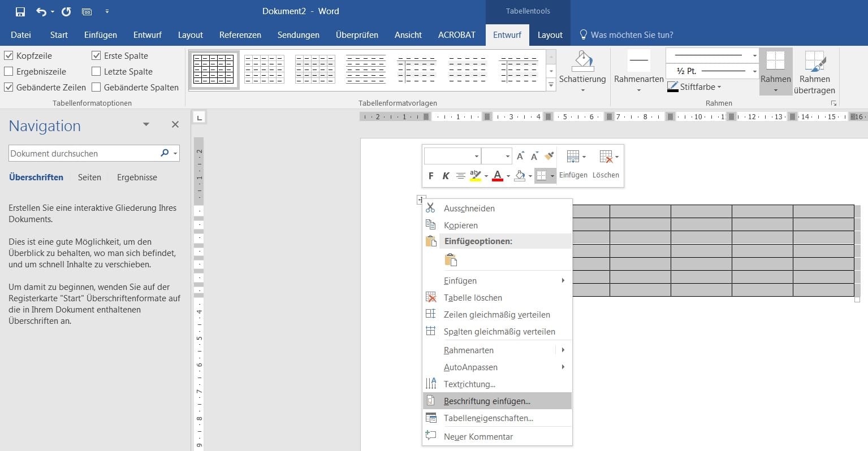
Task: Open the Tabellenformatvorlagen gallery More arrow
Action: [x=551, y=85]
